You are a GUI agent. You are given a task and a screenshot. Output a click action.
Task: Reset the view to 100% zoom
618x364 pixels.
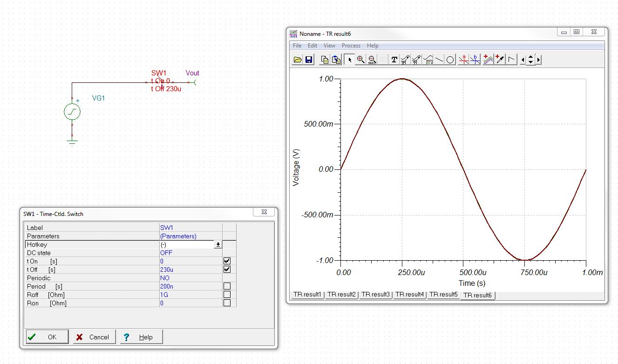373,59
